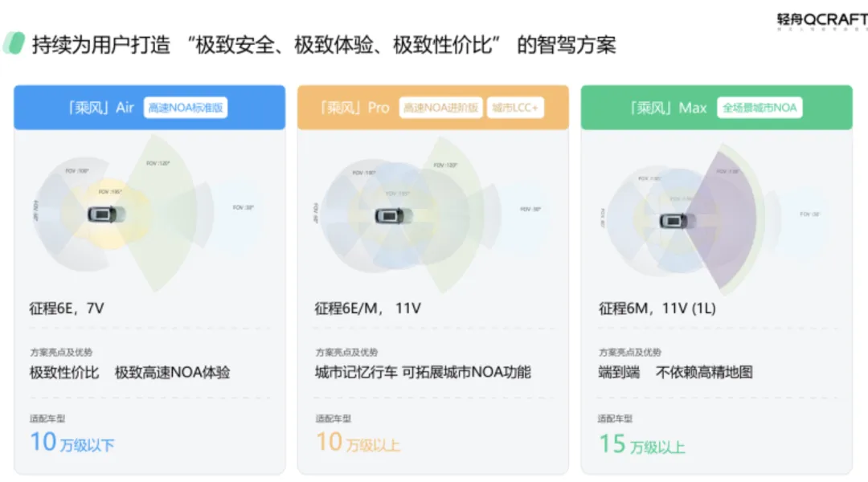Screen dimensions: 868x482
Task: Click the QCRAFT logo at top right
Action: click(x=822, y=21)
